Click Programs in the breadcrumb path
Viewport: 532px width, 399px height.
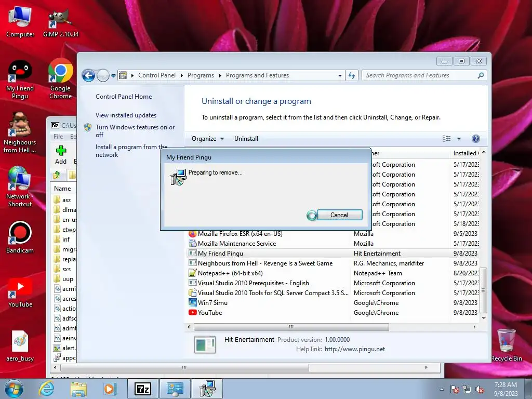[x=201, y=75]
